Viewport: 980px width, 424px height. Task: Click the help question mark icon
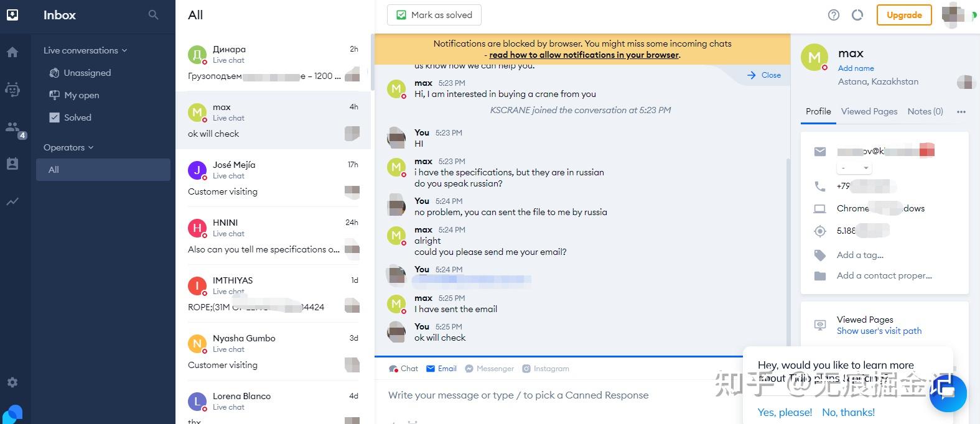[x=834, y=15]
